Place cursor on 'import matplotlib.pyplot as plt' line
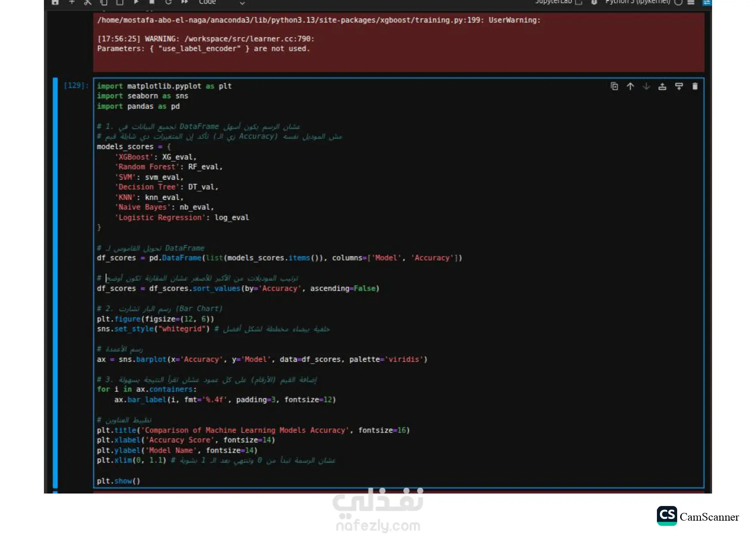 pyautogui.click(x=164, y=86)
